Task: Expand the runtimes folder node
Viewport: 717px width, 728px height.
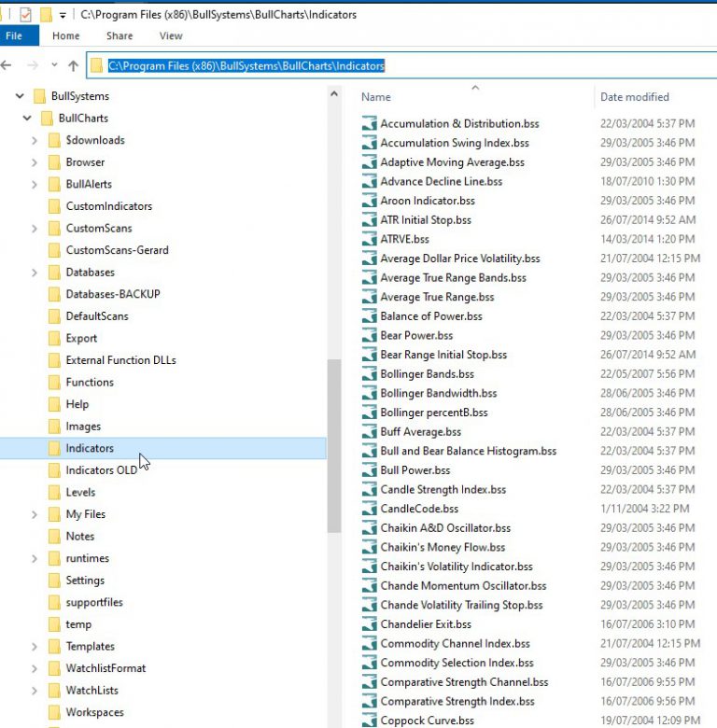Action: tap(35, 558)
